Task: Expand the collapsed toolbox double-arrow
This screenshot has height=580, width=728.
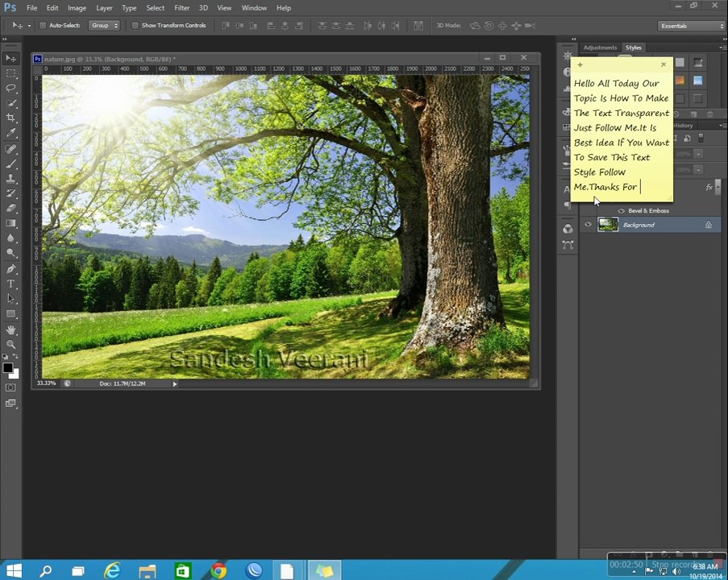Action: tap(5, 39)
